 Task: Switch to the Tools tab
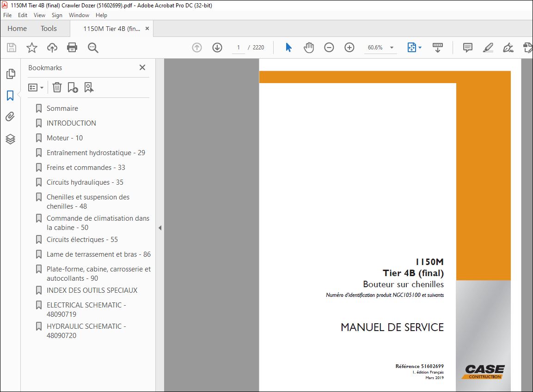(x=49, y=29)
